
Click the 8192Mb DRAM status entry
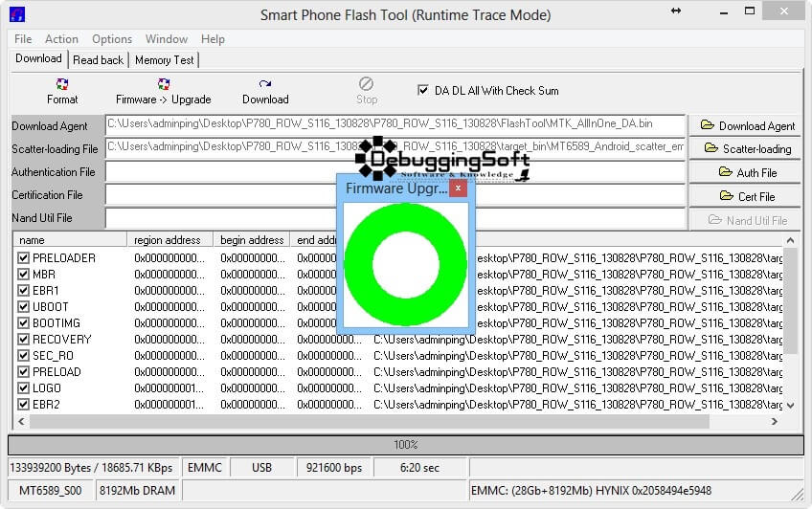click(137, 491)
